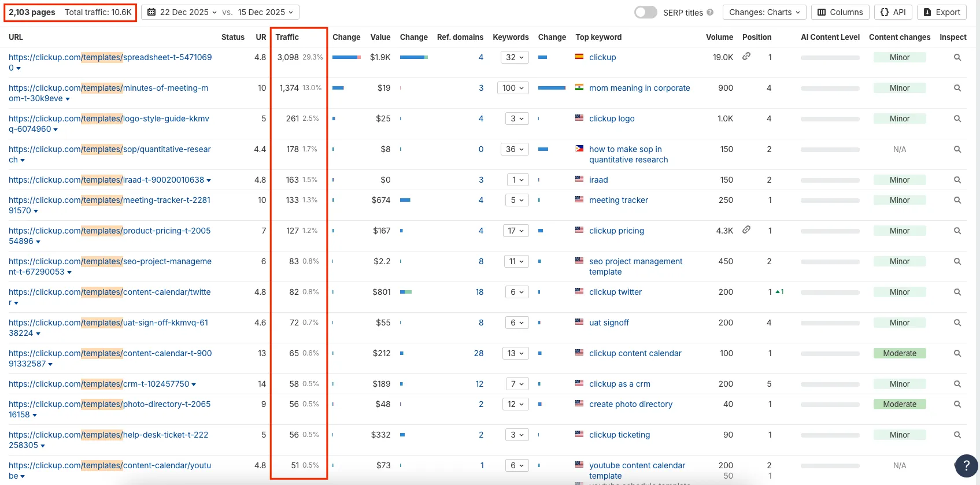
Task: Inspect the meeting-tracker template row
Action: [x=957, y=200]
